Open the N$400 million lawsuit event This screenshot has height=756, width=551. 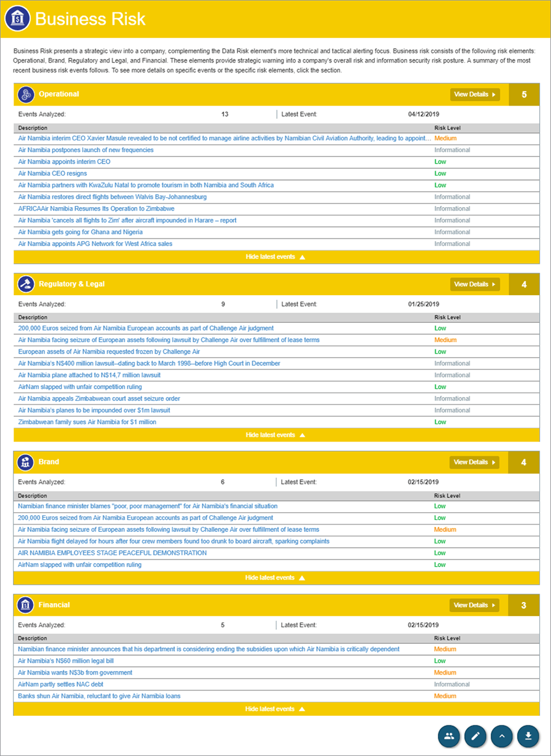tap(149, 364)
